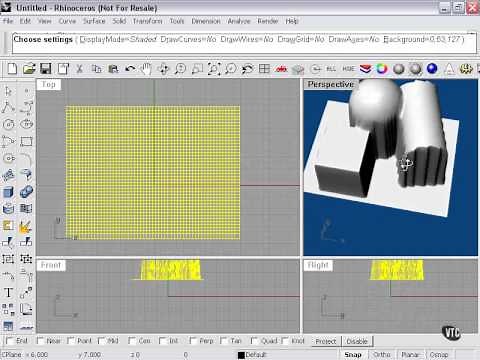
Task: Open the Transform menu
Action: (147, 21)
